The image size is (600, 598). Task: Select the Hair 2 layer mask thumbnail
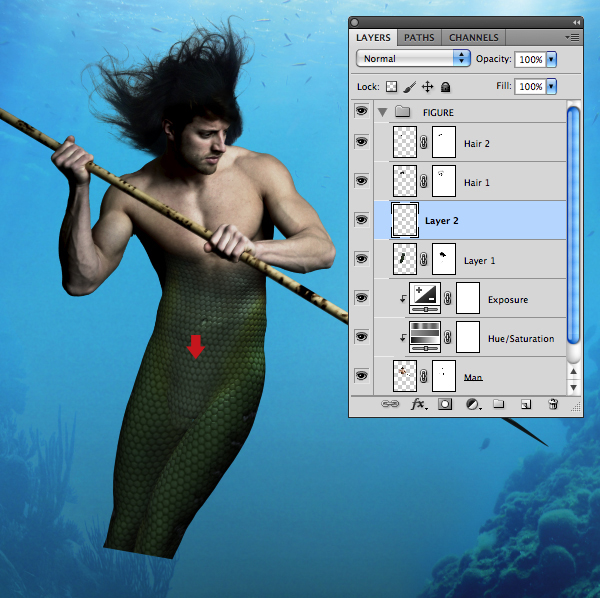point(444,142)
